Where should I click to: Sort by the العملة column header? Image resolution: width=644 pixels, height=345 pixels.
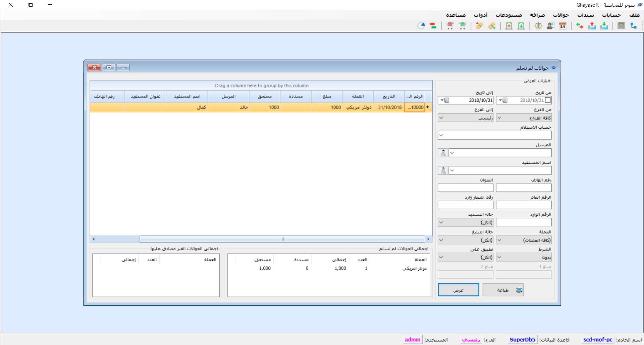pos(358,96)
